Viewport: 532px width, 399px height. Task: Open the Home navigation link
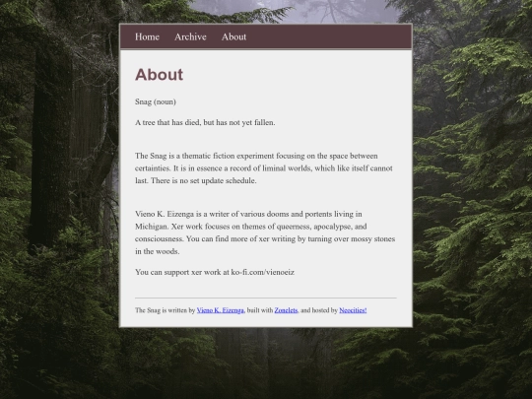pos(147,36)
